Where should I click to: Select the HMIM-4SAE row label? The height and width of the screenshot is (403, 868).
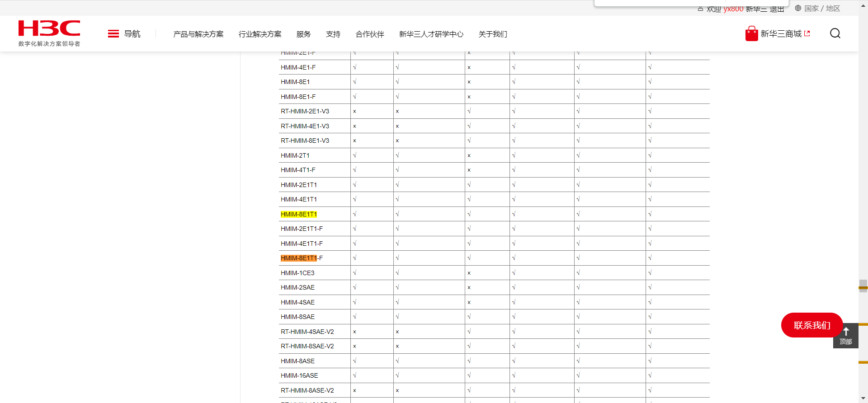(298, 302)
